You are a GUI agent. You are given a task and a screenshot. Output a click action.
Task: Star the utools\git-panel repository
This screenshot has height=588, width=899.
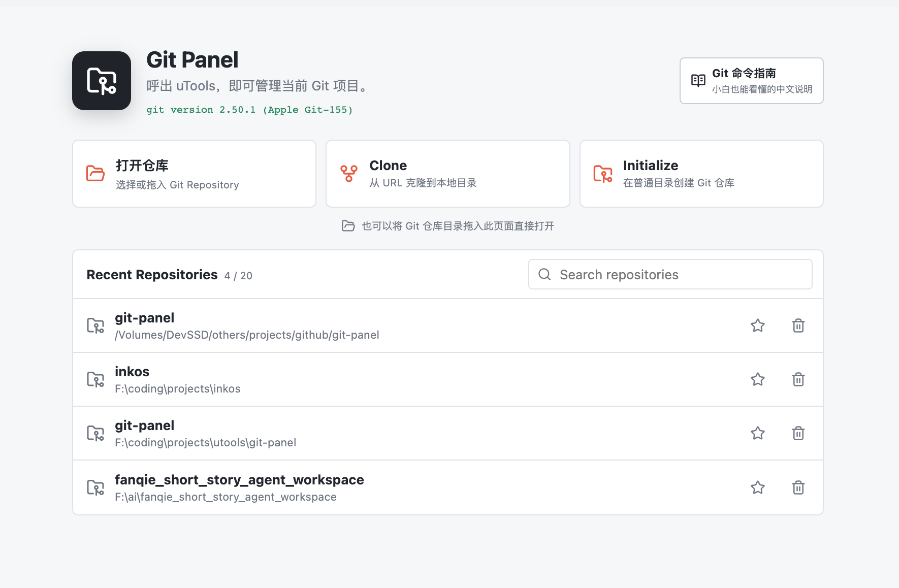pyautogui.click(x=758, y=433)
